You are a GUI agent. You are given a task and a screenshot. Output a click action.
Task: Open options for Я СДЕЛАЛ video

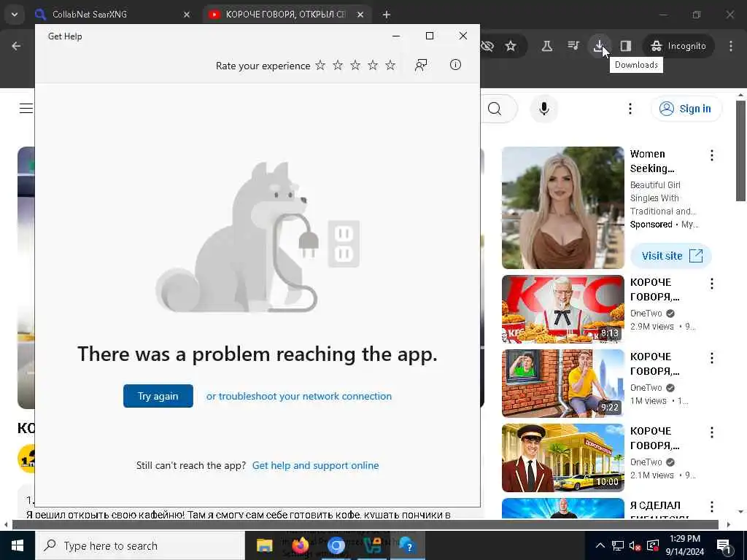pos(712,507)
